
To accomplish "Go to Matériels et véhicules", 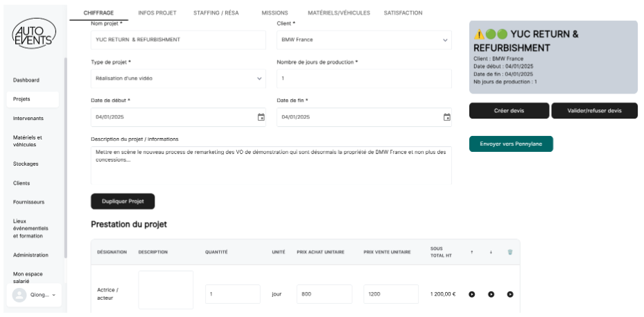I will click(x=28, y=141).
